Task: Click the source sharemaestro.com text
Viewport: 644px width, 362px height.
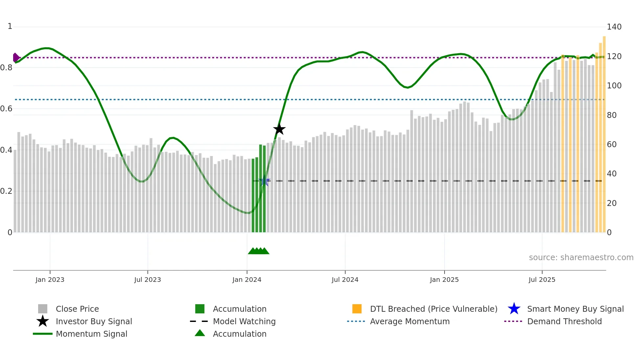Action: point(581,258)
